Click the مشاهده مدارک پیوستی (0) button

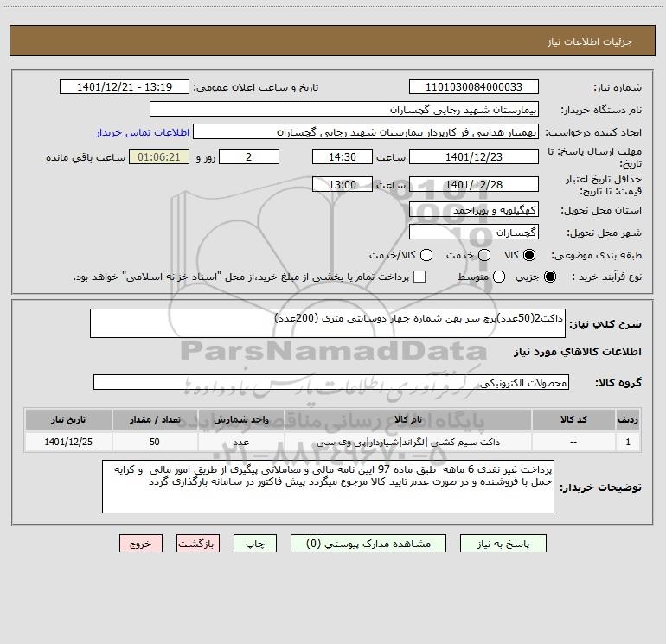[x=368, y=544]
